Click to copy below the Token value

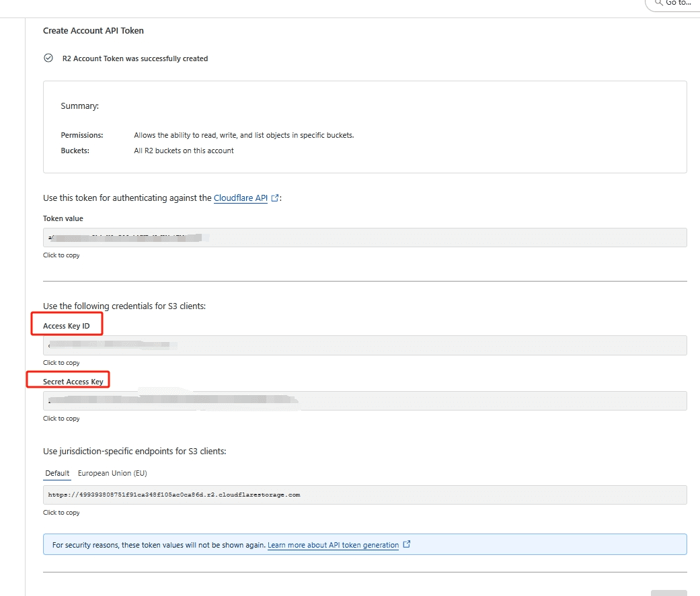[x=61, y=255]
